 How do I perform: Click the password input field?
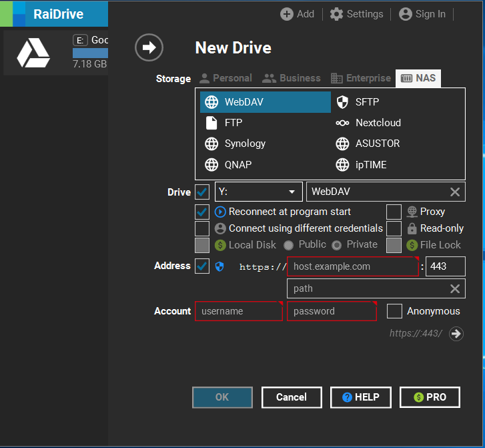point(332,311)
